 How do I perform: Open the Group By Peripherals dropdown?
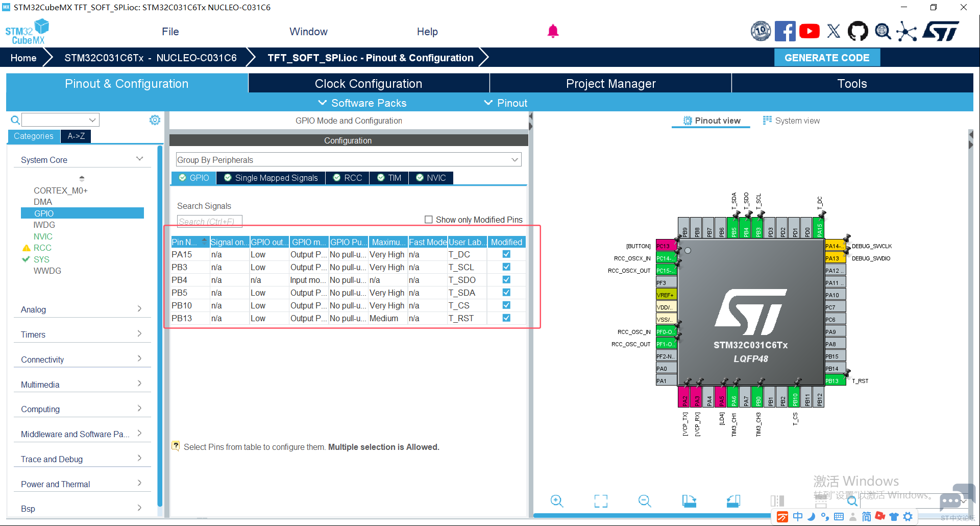tap(349, 160)
